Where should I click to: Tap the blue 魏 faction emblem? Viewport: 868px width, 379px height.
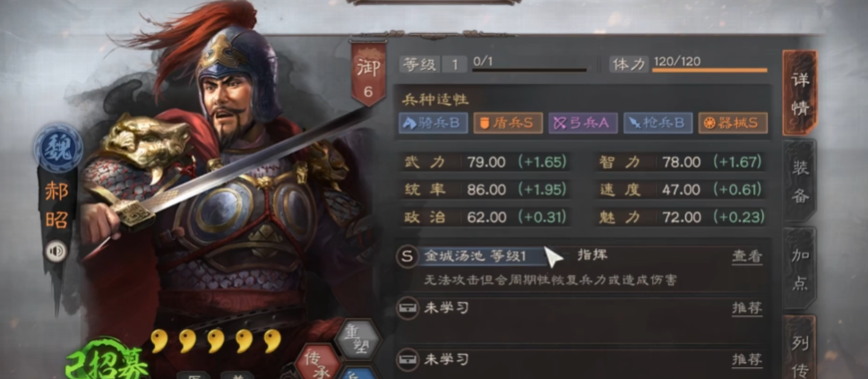58,149
